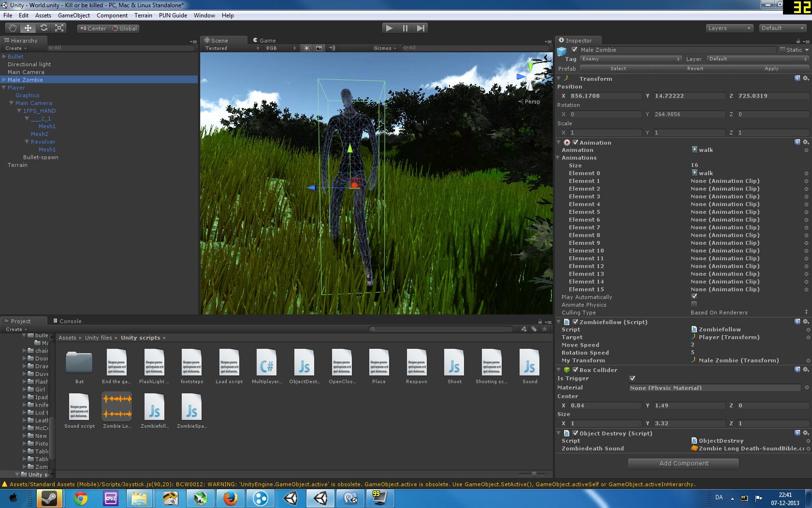Open the Default layout dropdown

click(782, 28)
